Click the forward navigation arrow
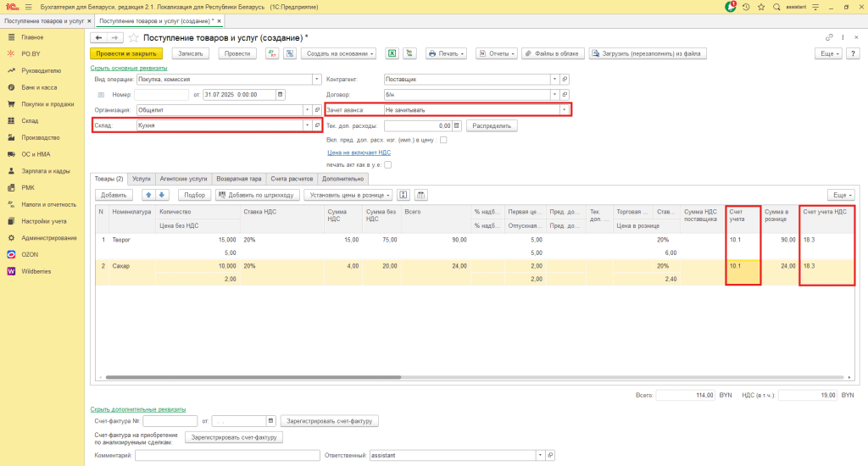 pos(114,37)
